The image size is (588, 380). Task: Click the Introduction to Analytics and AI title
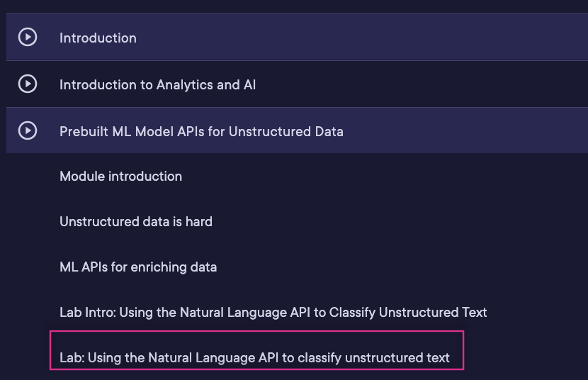(157, 85)
